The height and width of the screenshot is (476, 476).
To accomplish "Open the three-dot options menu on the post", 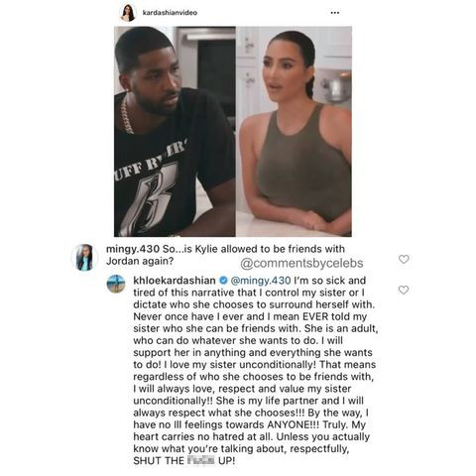I will coord(335,13).
